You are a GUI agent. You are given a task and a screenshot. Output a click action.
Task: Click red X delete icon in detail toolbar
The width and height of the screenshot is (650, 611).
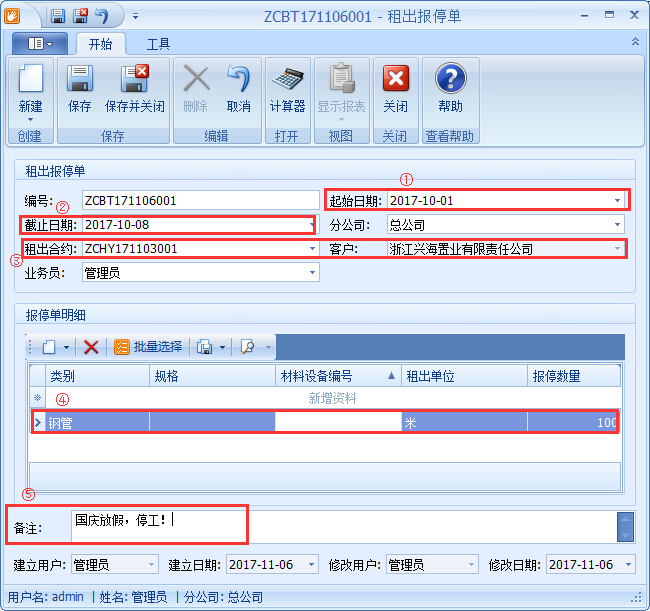pyautogui.click(x=91, y=347)
